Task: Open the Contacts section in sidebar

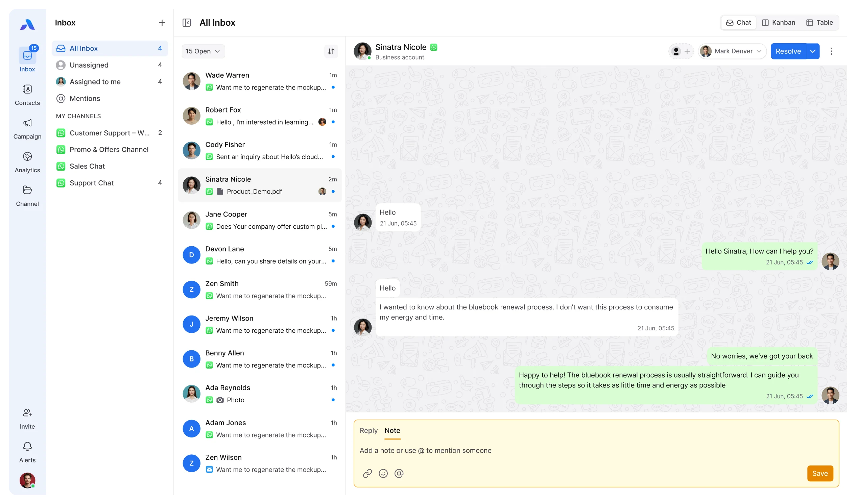Action: [27, 95]
